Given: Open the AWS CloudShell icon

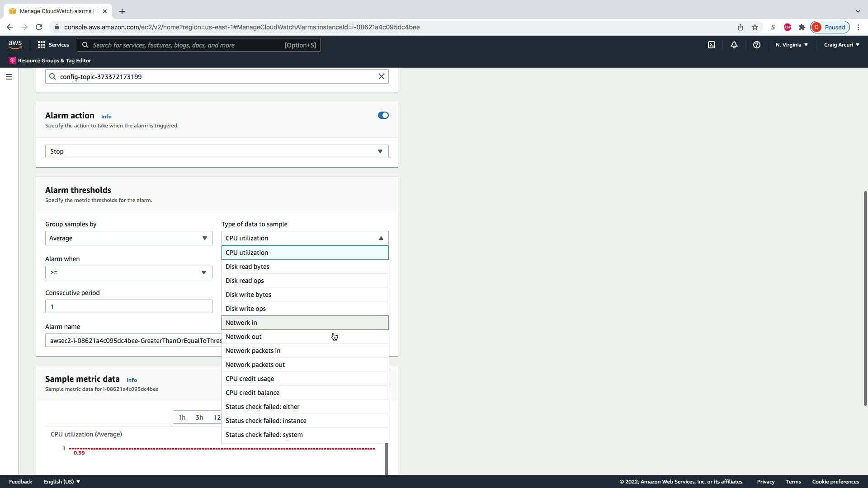Looking at the screenshot, I should click(x=712, y=45).
